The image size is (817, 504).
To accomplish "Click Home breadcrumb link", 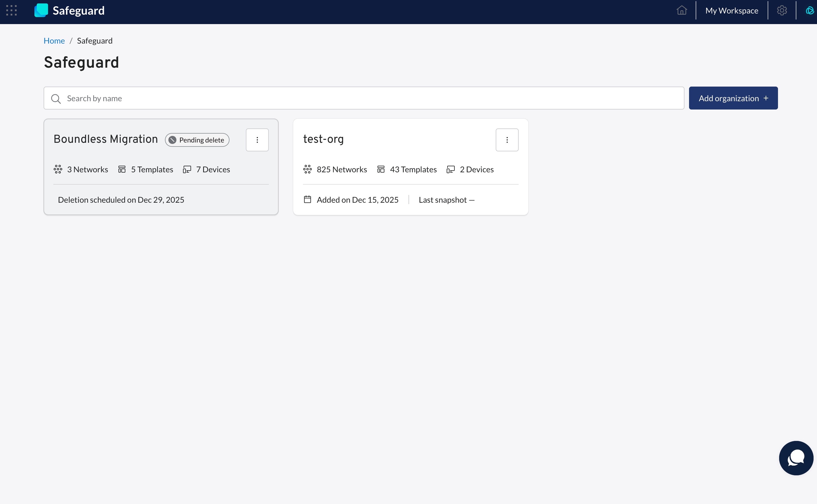I will pyautogui.click(x=54, y=41).
